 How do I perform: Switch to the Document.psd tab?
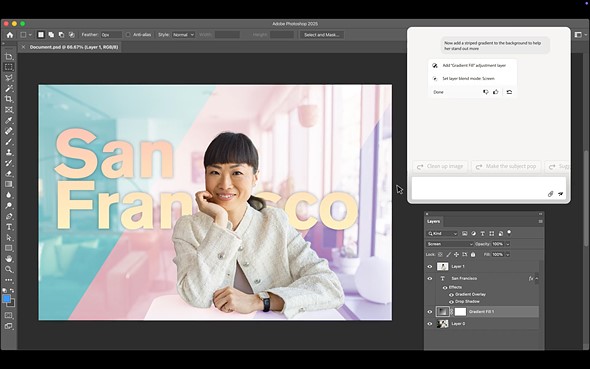74,47
